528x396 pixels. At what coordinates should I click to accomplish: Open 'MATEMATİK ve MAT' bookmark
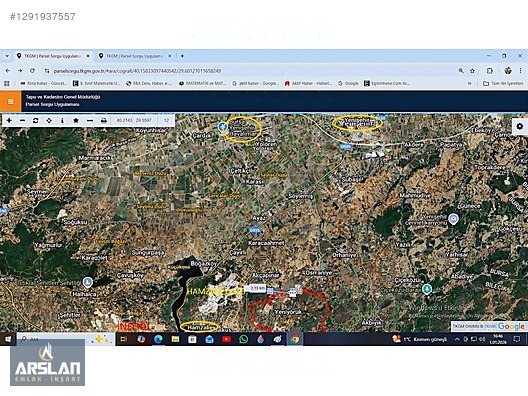(202, 83)
